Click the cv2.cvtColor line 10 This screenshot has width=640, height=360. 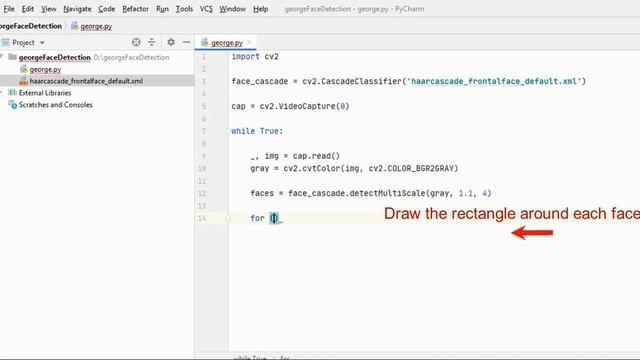pyautogui.click(x=354, y=168)
